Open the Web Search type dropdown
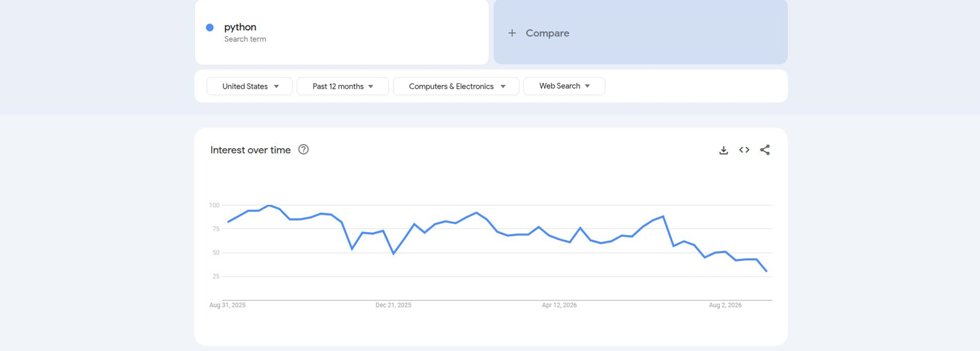 coord(564,86)
